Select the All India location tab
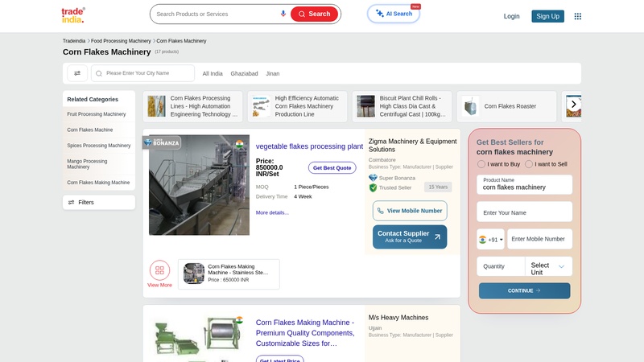Viewport: 644px width, 362px height. pos(213,74)
